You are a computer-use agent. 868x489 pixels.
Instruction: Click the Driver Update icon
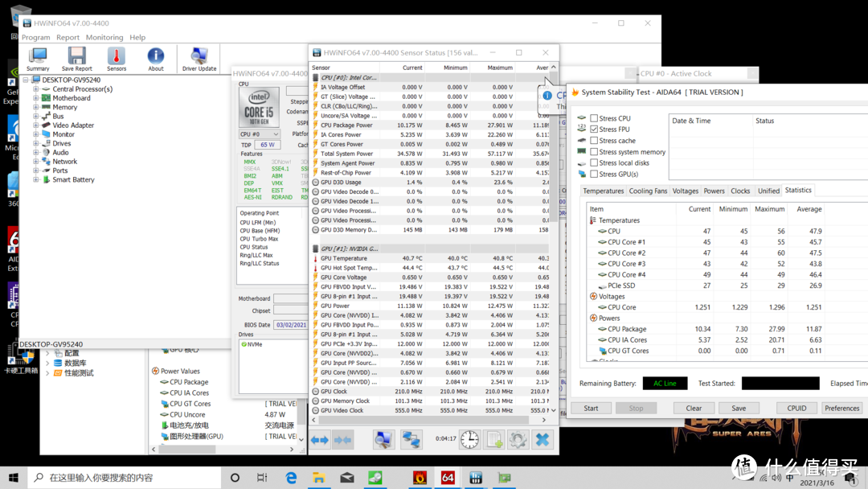(199, 58)
